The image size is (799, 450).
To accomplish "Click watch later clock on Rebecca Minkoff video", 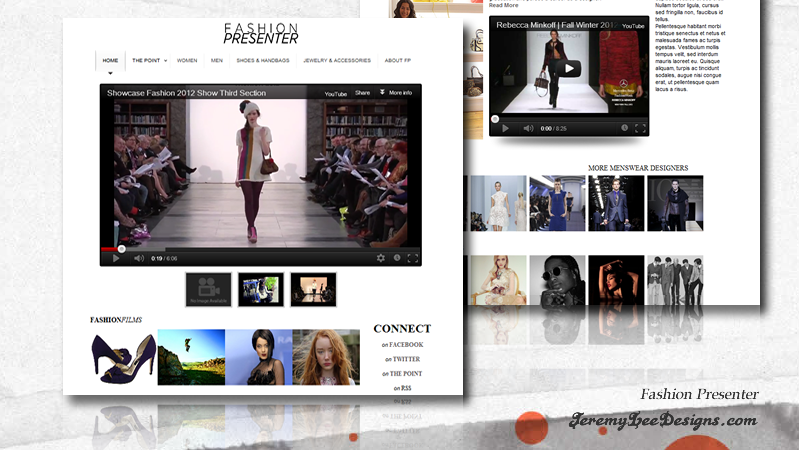I will pos(624,128).
